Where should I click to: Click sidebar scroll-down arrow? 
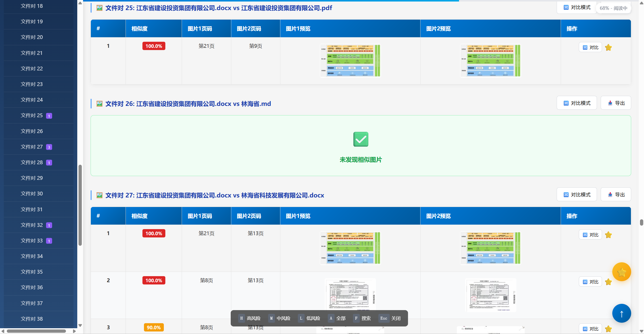[x=80, y=325]
